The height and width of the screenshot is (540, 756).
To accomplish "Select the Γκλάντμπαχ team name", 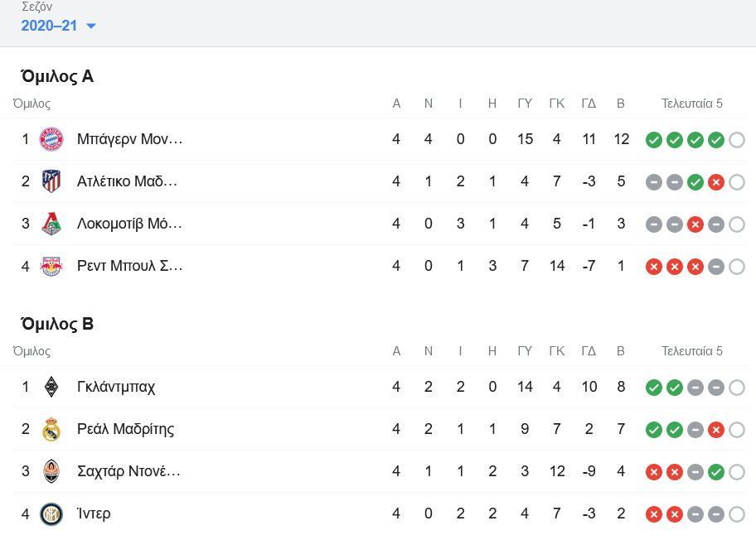I will click(116, 387).
